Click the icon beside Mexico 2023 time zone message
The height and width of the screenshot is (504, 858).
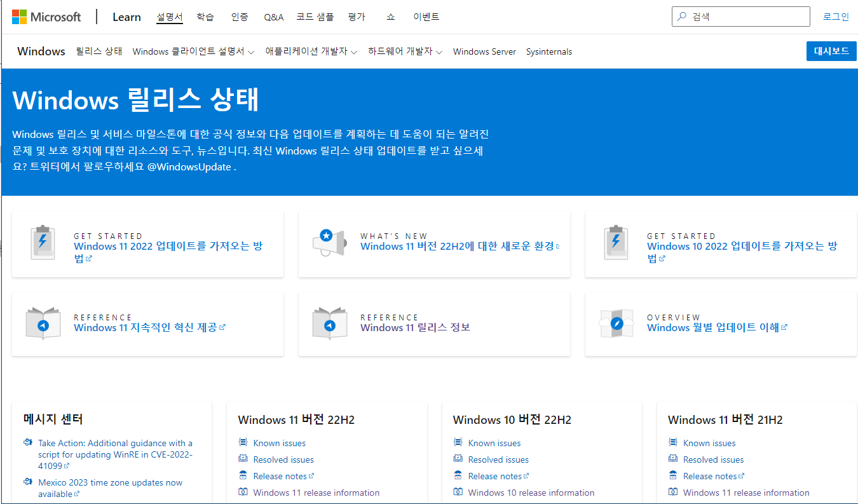[28, 482]
